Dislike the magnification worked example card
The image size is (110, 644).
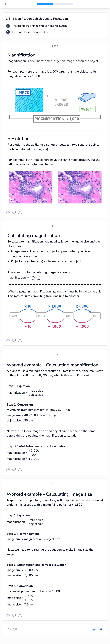click(14, 470)
